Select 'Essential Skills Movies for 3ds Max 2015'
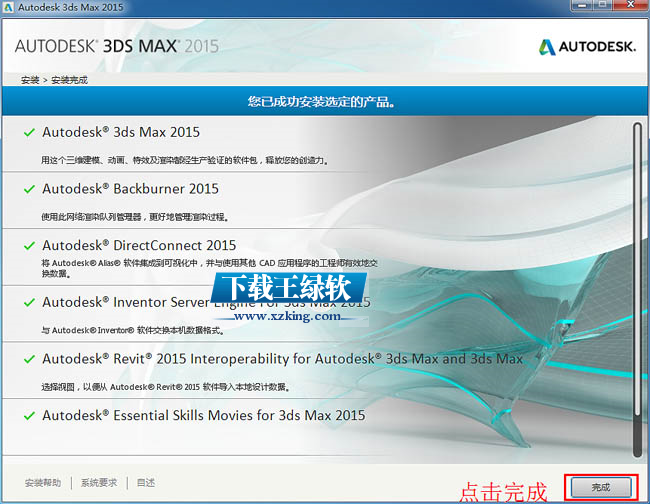This screenshot has width=650, height=504. [204, 415]
